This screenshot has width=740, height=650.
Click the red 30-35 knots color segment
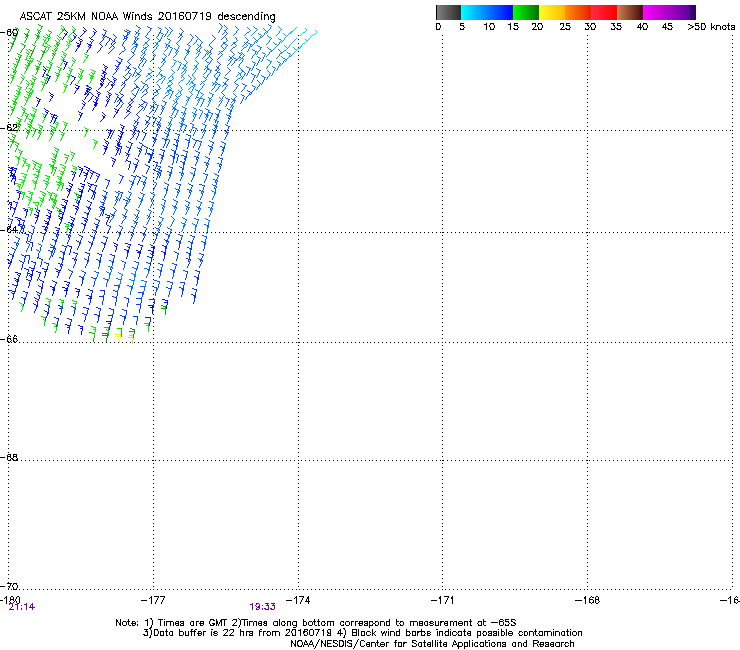coord(604,12)
